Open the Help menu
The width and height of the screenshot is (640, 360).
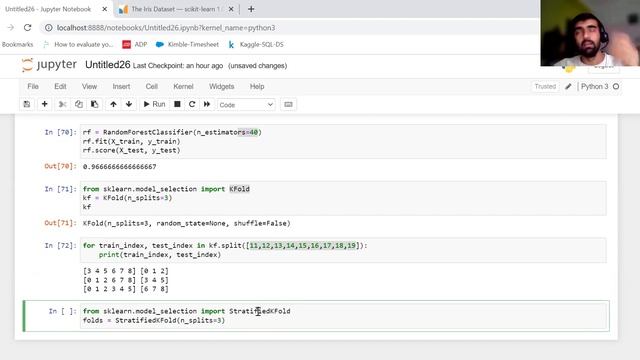257,87
